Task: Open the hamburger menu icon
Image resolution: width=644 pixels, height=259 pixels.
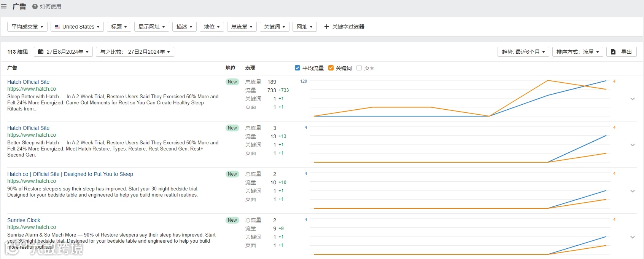Action: (x=4, y=6)
